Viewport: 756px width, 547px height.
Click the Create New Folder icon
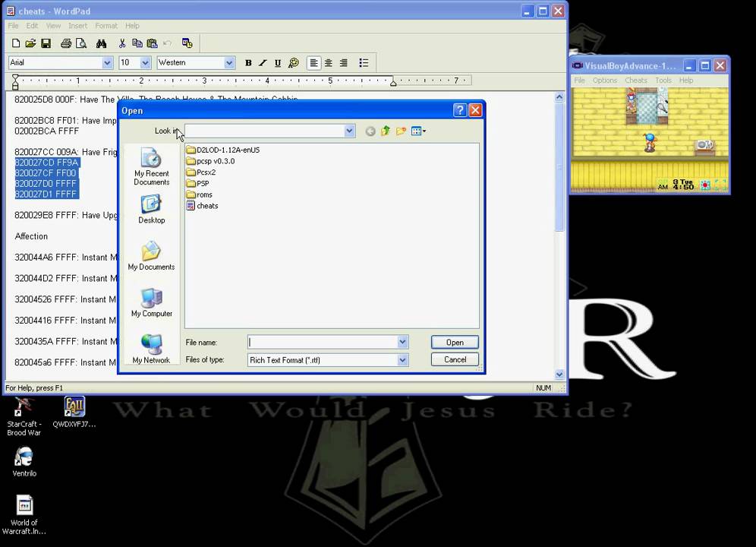(401, 131)
